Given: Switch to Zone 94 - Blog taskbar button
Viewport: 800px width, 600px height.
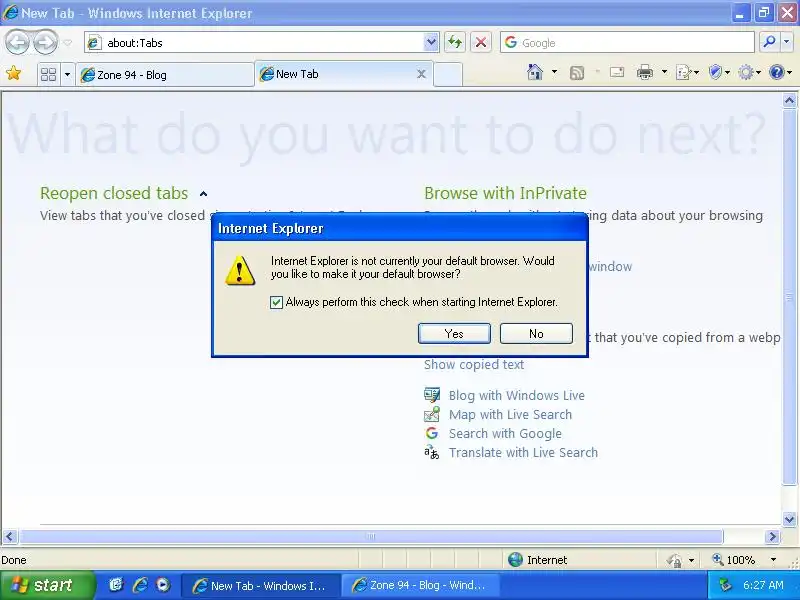Looking at the screenshot, I should 420,585.
